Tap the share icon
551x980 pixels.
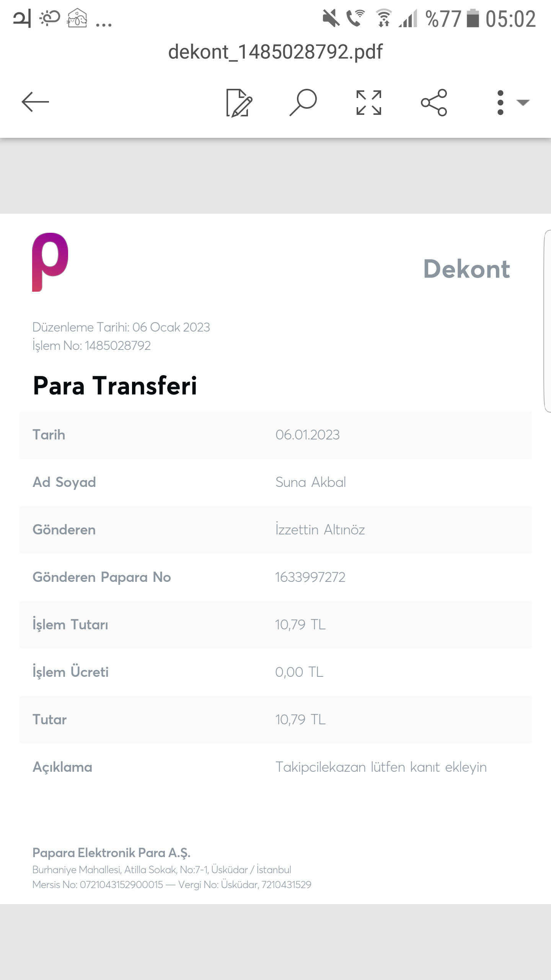click(x=434, y=103)
